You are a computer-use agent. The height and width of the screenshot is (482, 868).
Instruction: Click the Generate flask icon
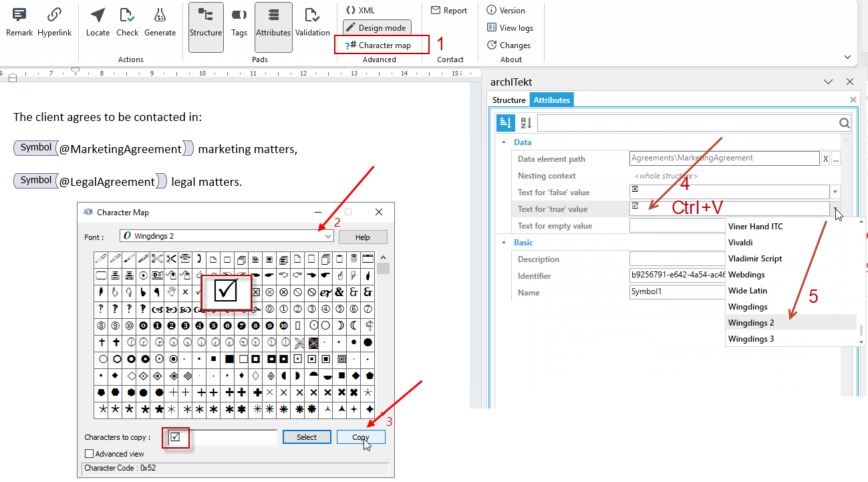[160, 15]
